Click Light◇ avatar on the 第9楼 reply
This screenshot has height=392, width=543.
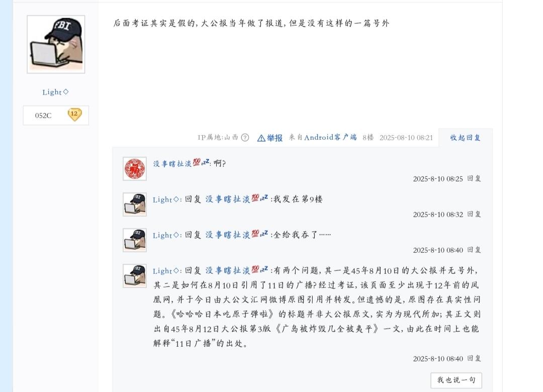[135, 205]
